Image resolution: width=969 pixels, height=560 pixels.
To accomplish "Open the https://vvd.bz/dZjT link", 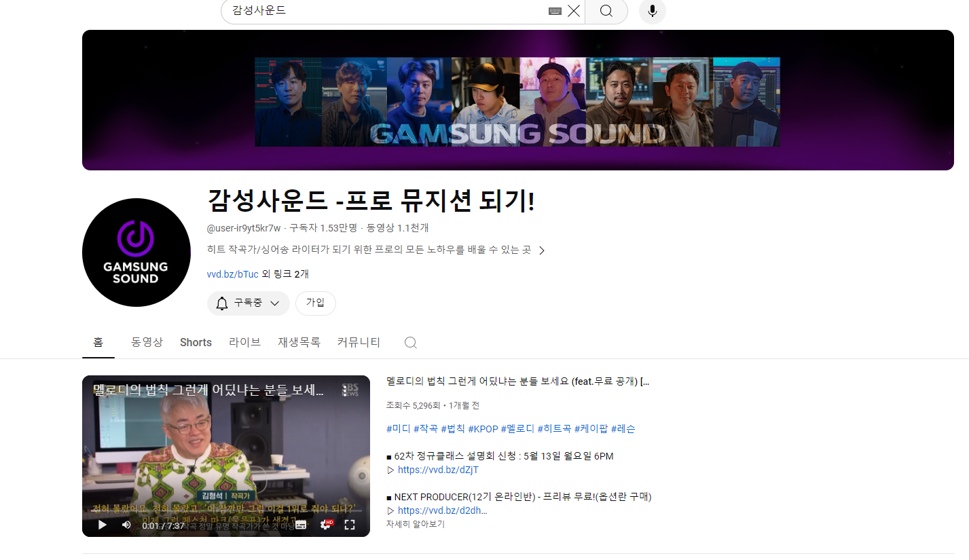I will coord(438,470).
